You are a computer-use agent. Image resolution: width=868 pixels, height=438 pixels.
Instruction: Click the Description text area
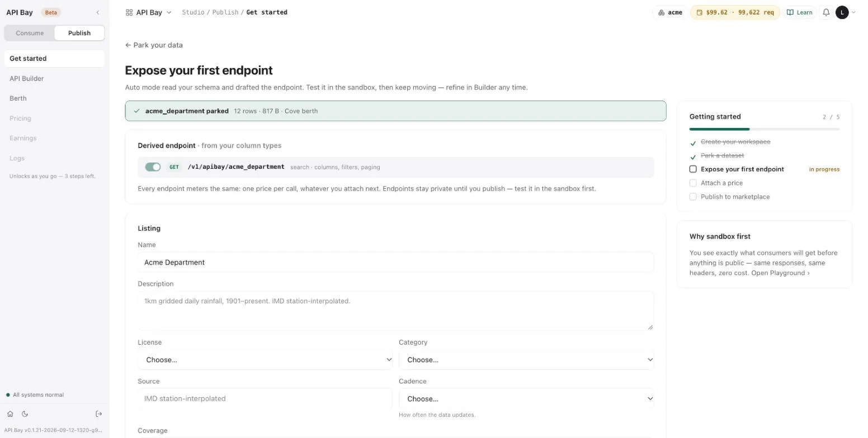[395, 311]
